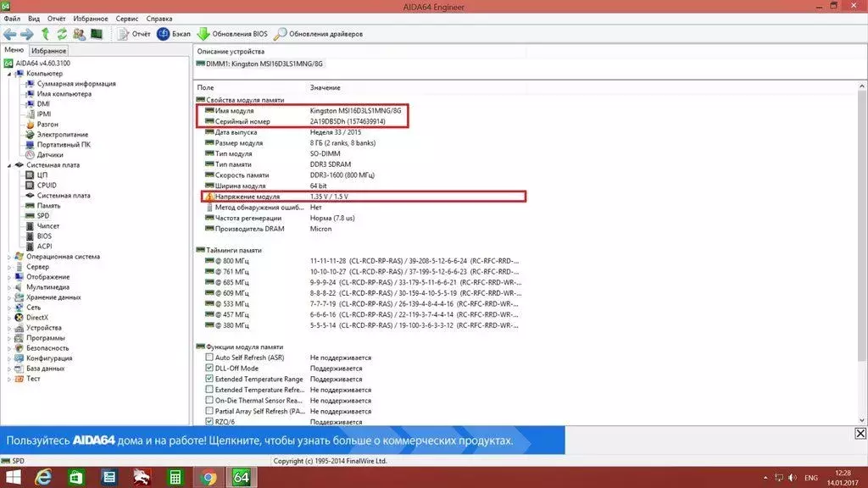This screenshot has height=488, width=868.
Task: Open the Отчёт menu in the menu bar
Action: tap(57, 19)
